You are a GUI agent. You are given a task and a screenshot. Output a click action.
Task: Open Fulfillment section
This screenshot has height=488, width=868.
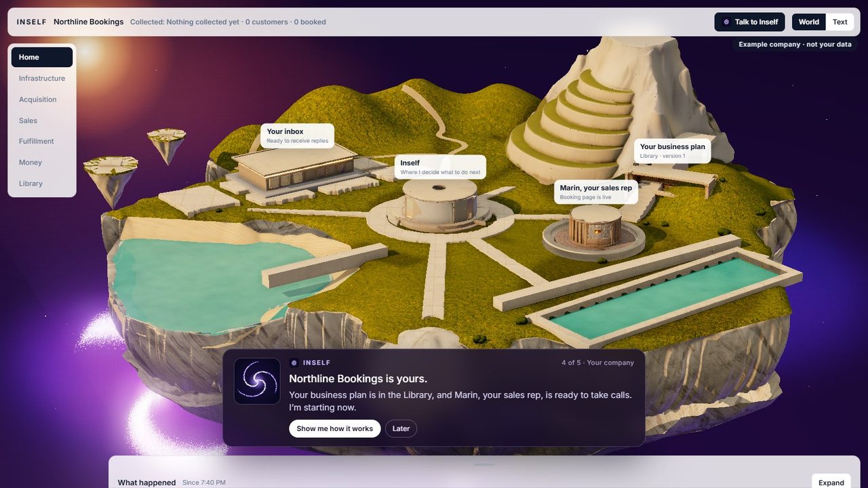pos(42,141)
